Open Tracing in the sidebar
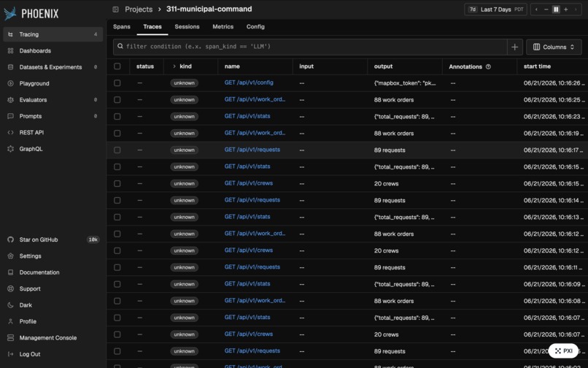This screenshot has height=368, width=588. point(53,34)
